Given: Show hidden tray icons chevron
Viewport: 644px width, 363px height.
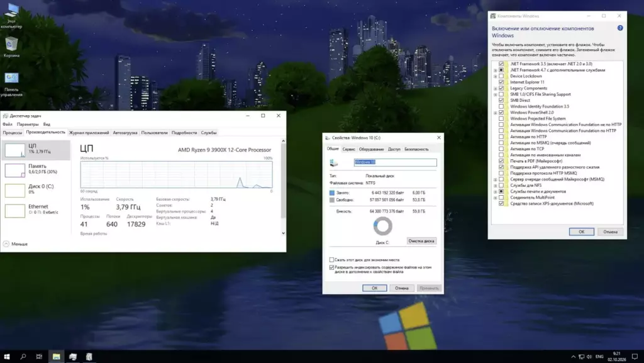Looking at the screenshot, I should coord(574,357).
